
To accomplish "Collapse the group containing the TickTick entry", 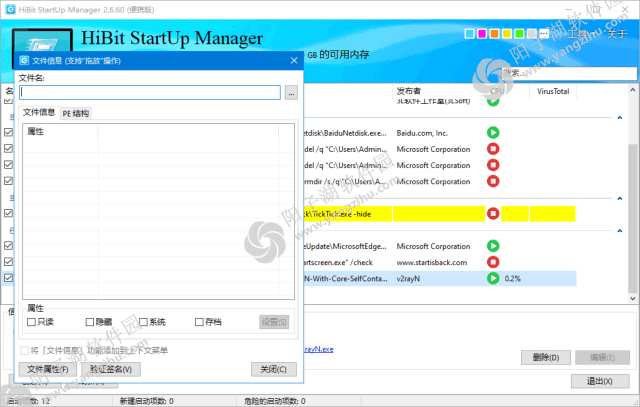I will point(620,198).
